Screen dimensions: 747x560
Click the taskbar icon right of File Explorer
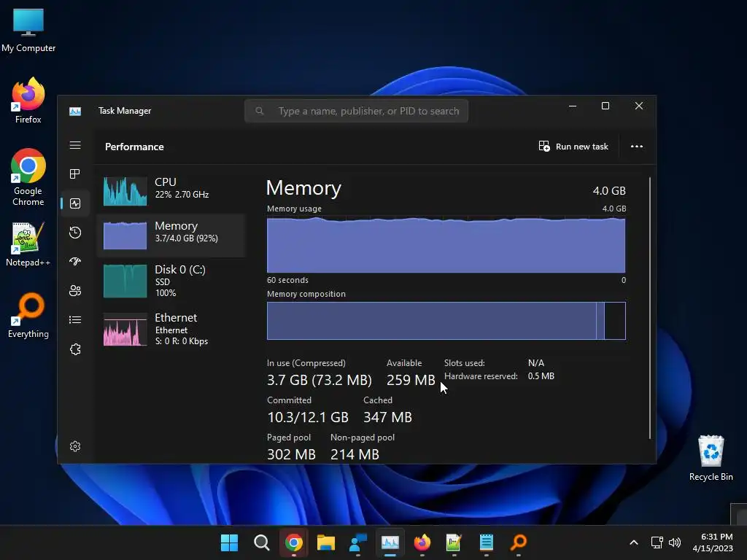[357, 542]
